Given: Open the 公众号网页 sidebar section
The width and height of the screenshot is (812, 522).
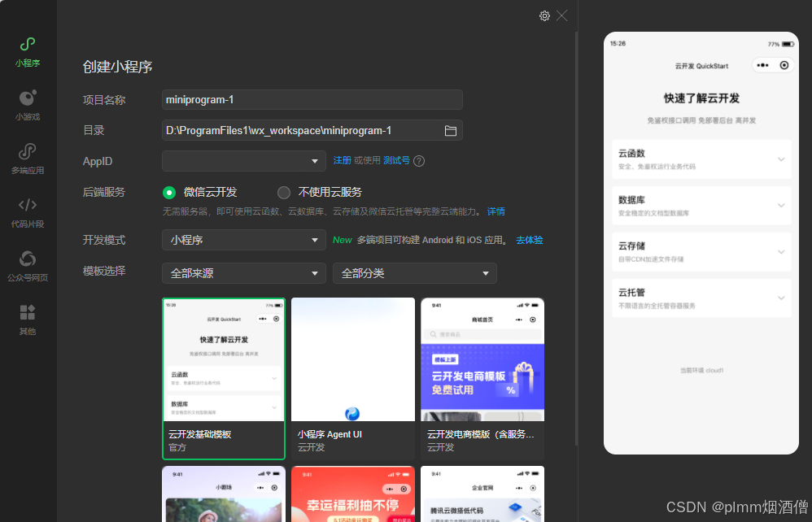Looking at the screenshot, I should (28, 267).
